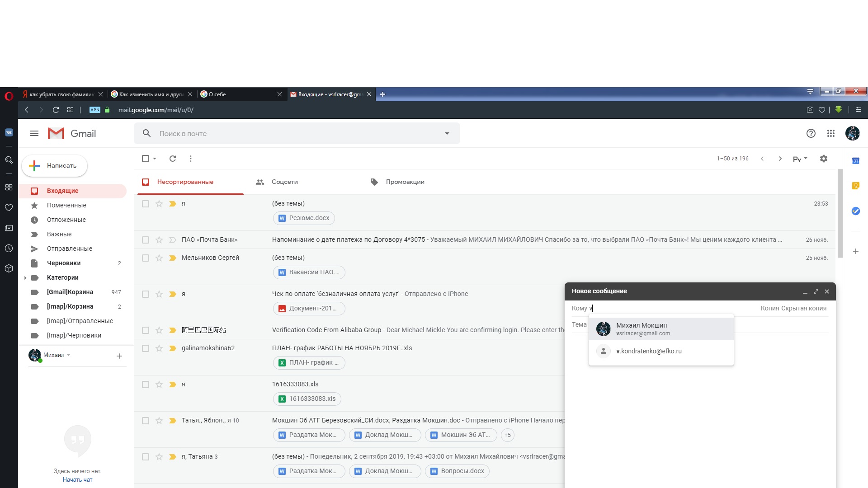Expand the Категории label tree
This screenshot has height=488, width=868.
pos(25,278)
